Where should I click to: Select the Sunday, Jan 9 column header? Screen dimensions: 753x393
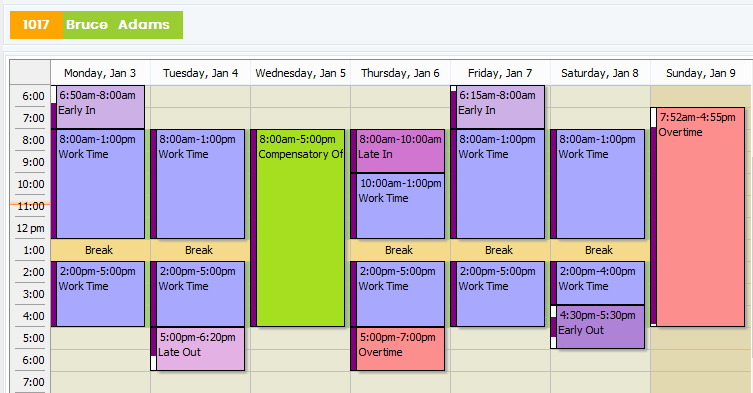(x=701, y=73)
